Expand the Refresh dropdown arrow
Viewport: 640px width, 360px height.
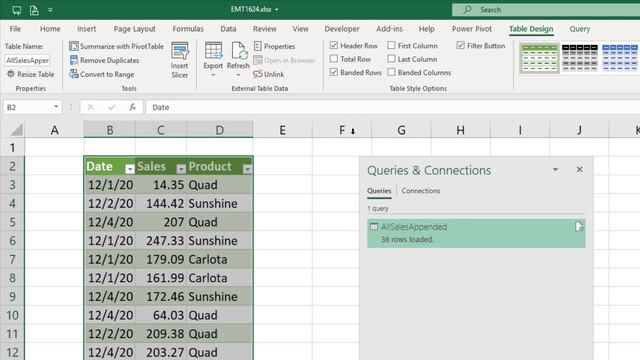(x=238, y=76)
